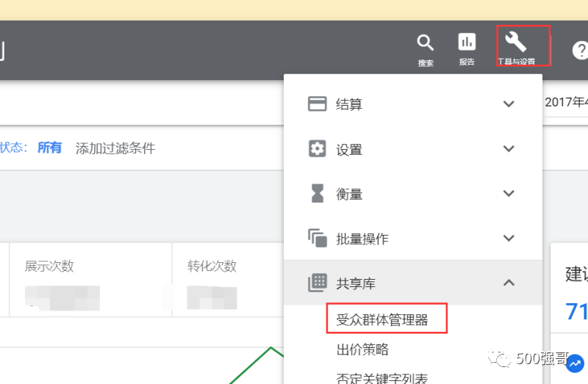Screen dimensions: 588x384
Task: Open 出价策略 menu entry
Action: point(362,349)
